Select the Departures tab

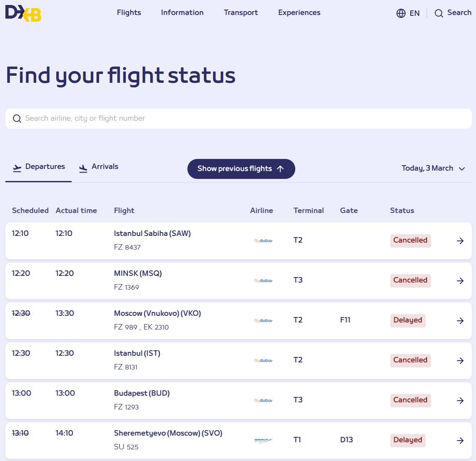click(x=39, y=167)
